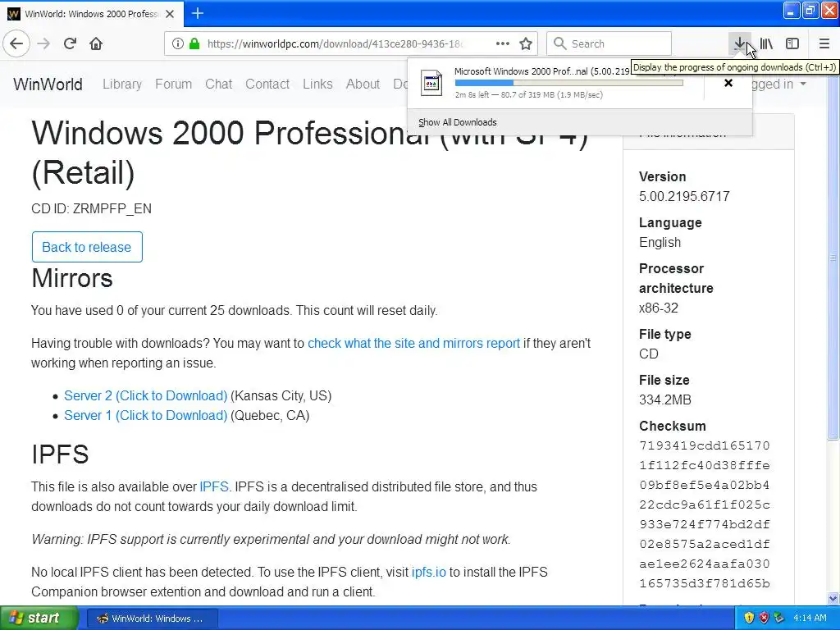Click the forward navigation arrow

(44, 43)
